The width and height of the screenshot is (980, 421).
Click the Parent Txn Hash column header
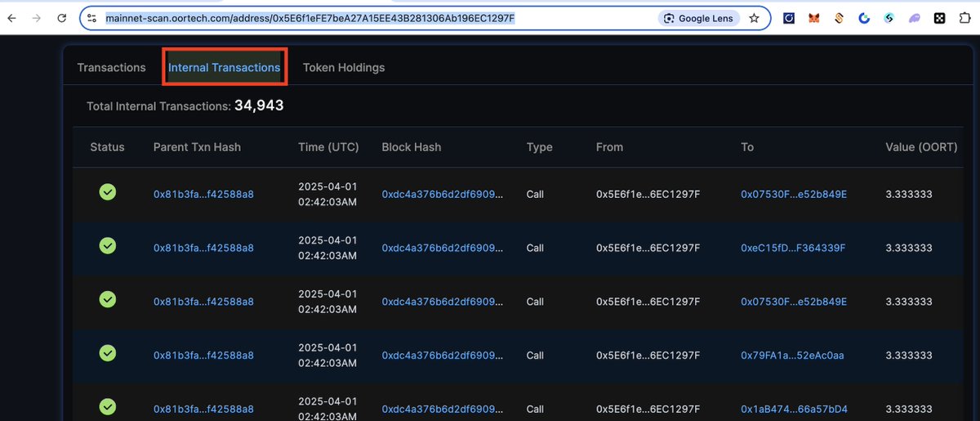click(x=197, y=147)
